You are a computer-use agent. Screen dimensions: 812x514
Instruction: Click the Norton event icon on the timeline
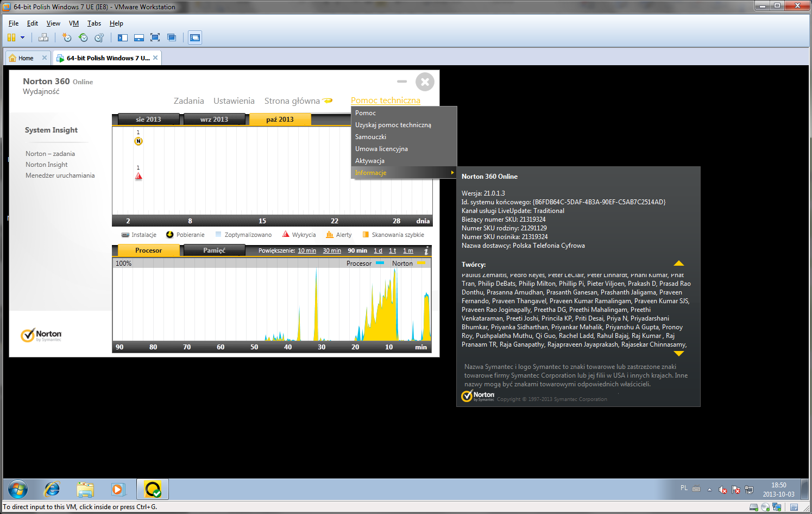139,141
